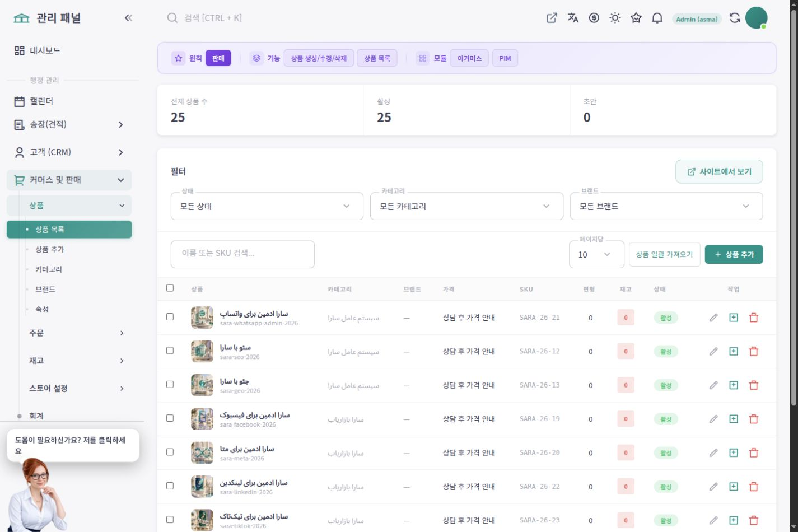This screenshot has width=798, height=532.
Task: Go to 브랜드 under 상품
Action: [x=45, y=290]
